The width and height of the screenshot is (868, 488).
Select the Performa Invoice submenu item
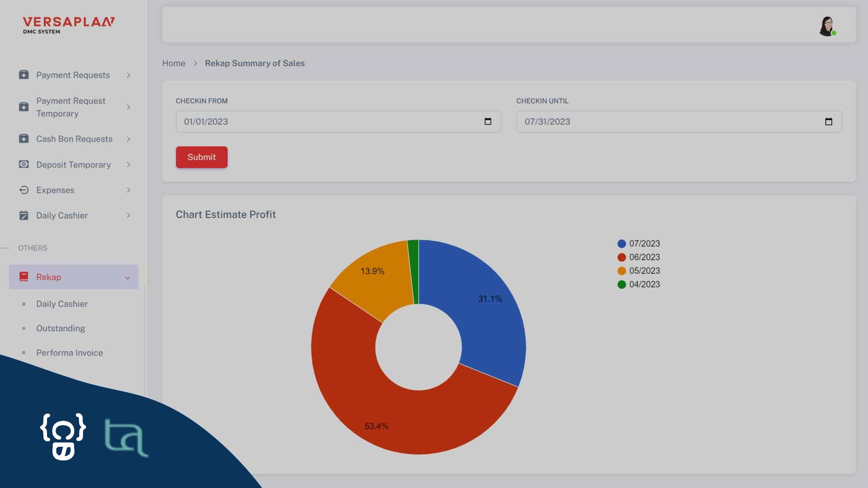tap(70, 352)
